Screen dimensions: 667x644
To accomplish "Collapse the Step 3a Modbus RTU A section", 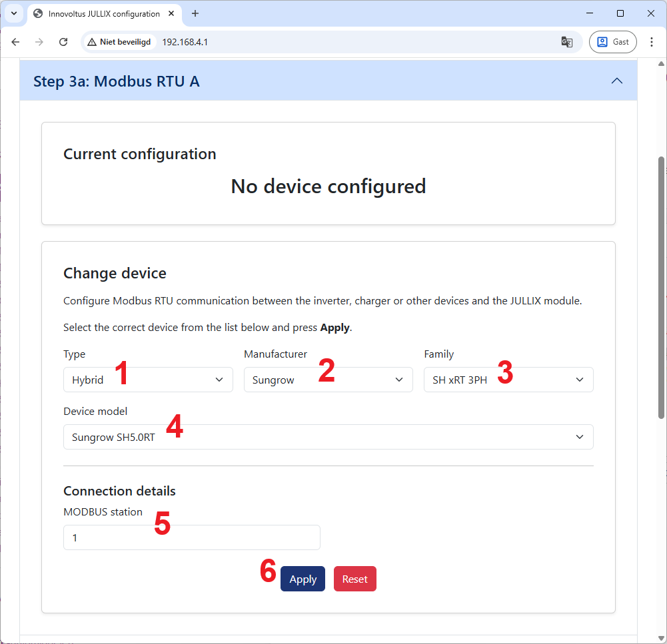I will [x=617, y=81].
